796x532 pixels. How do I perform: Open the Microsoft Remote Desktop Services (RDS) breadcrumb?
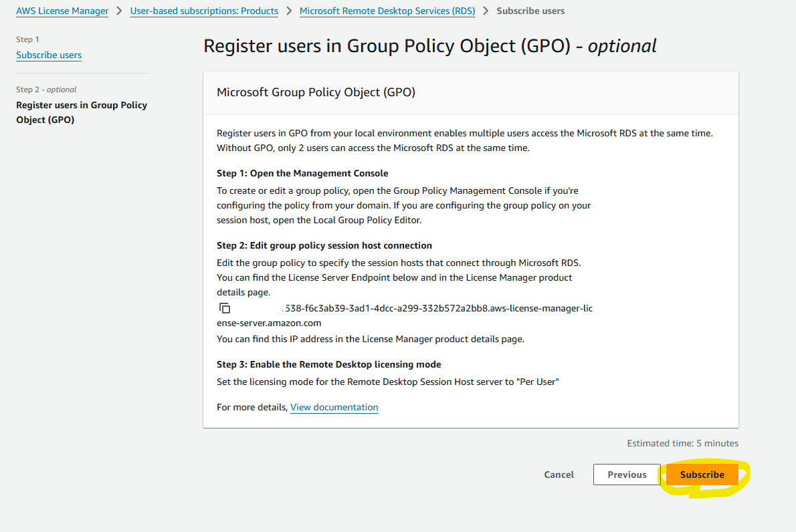387,11
